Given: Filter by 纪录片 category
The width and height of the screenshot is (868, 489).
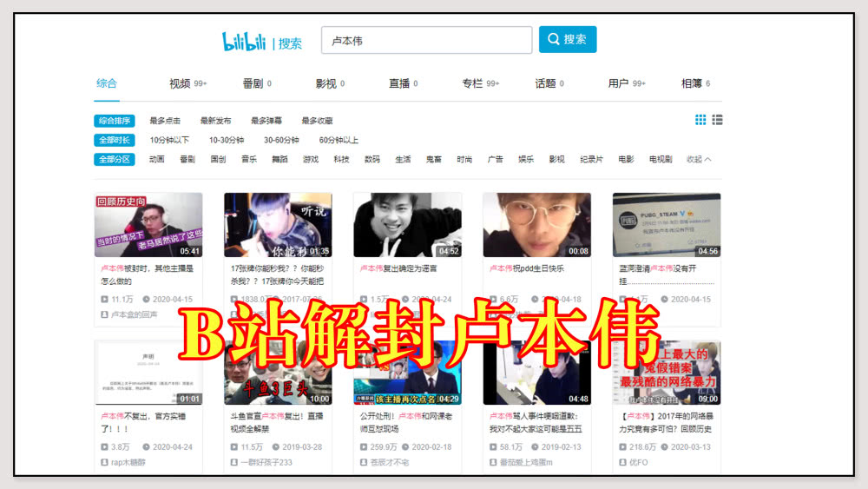Looking at the screenshot, I should (x=591, y=160).
